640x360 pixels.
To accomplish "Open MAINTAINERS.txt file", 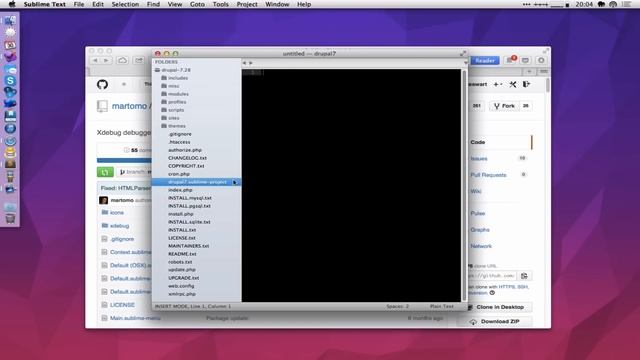I will [189, 246].
